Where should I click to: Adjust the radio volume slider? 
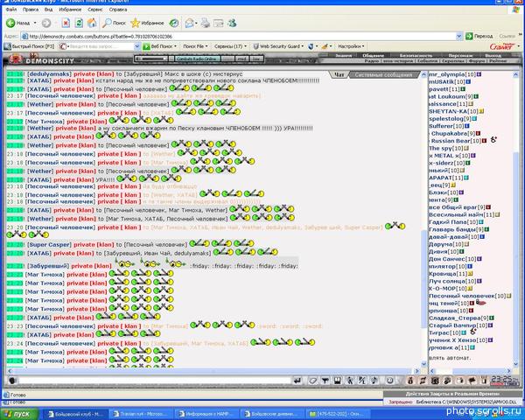(151, 59)
